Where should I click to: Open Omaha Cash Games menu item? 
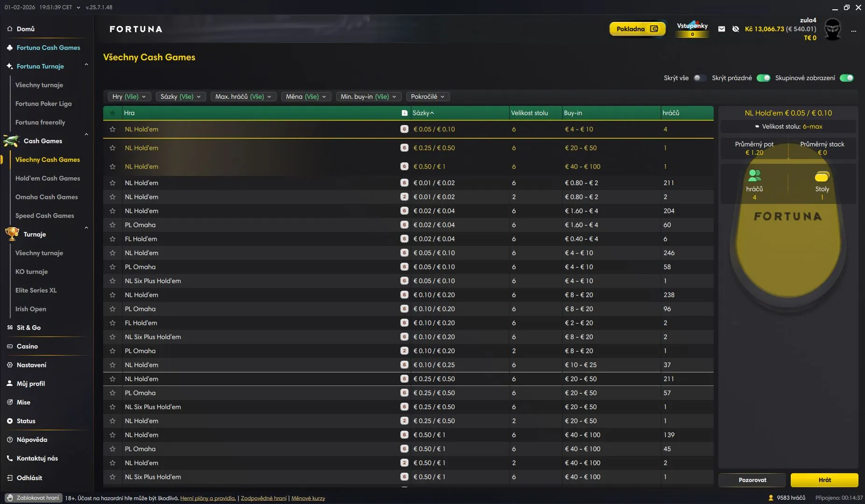[x=47, y=197]
